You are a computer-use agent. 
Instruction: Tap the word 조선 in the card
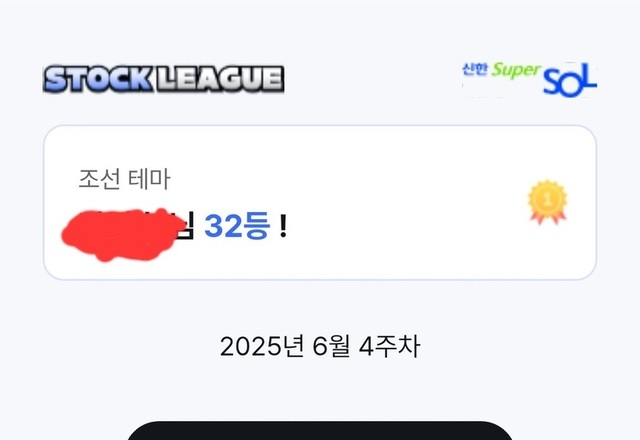click(100, 179)
